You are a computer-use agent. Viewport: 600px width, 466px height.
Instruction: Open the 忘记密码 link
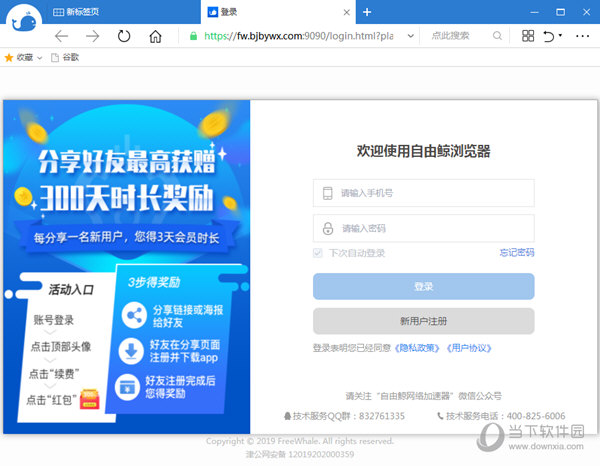(516, 253)
